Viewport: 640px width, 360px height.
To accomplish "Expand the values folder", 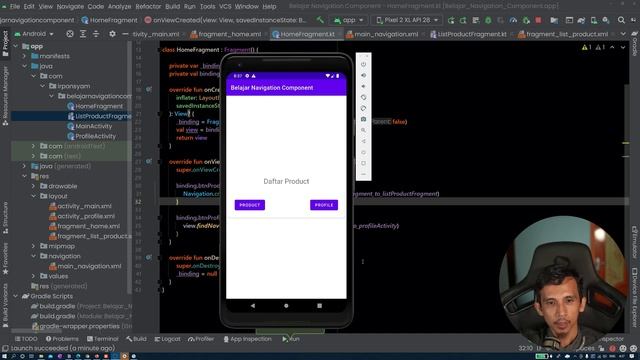I will [x=34, y=276].
